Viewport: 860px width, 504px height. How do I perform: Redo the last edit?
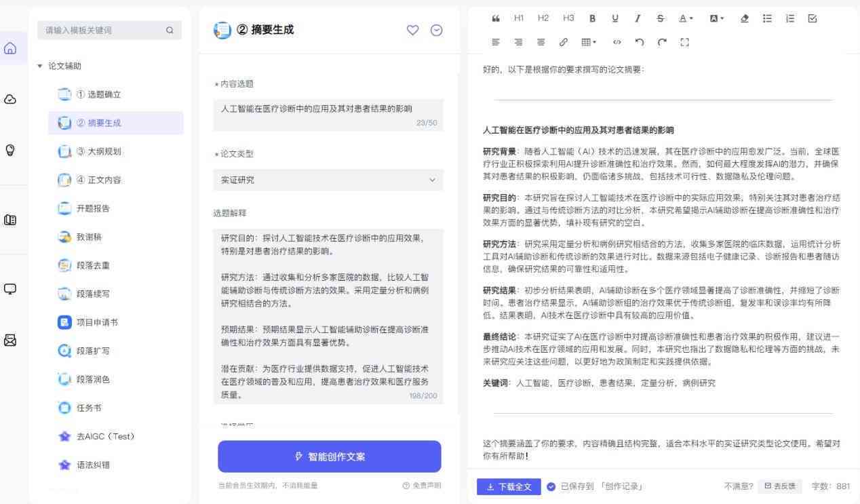coord(662,42)
